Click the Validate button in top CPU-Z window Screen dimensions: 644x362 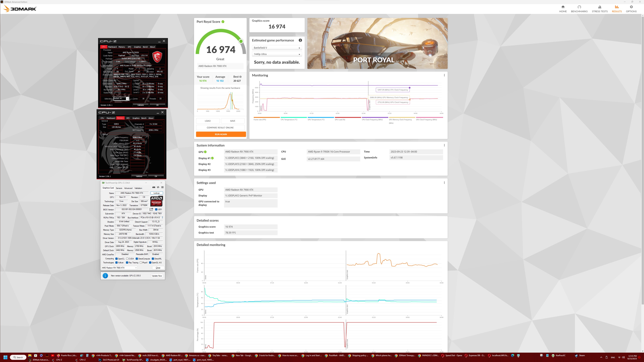point(141,105)
